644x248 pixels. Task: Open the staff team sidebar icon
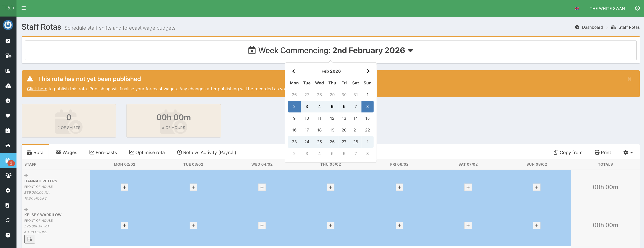tap(8, 175)
